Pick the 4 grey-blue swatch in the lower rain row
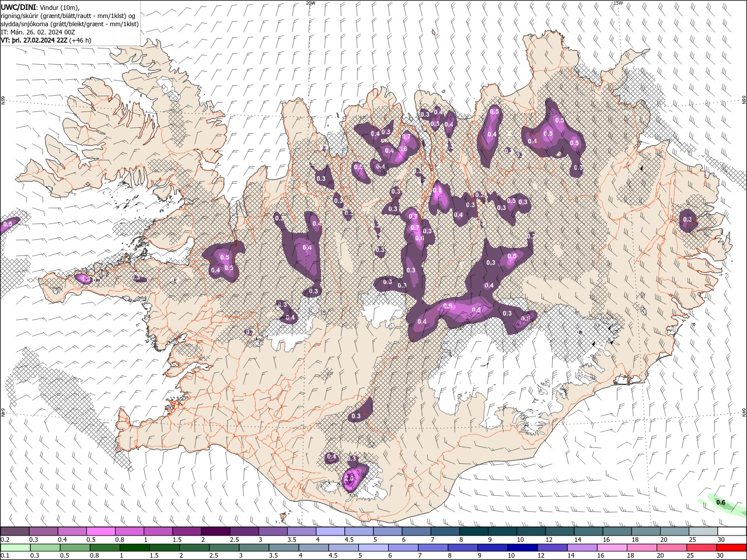 coord(313,547)
